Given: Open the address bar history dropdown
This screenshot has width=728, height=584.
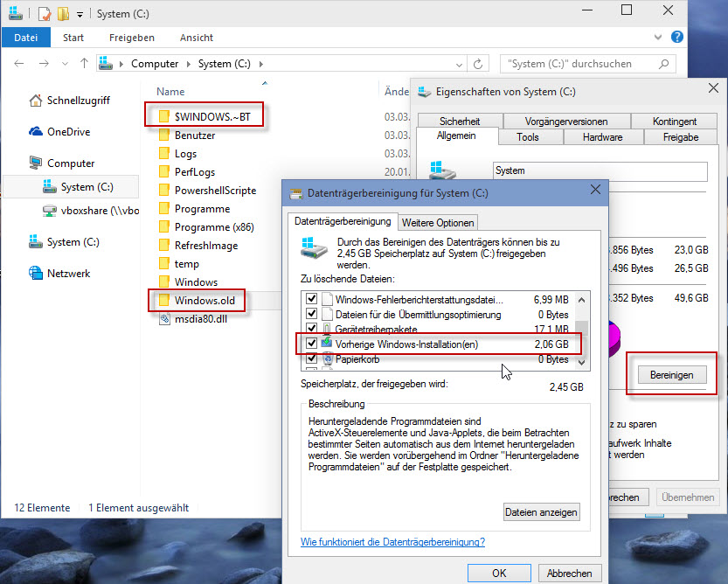Looking at the screenshot, I should click(x=459, y=65).
